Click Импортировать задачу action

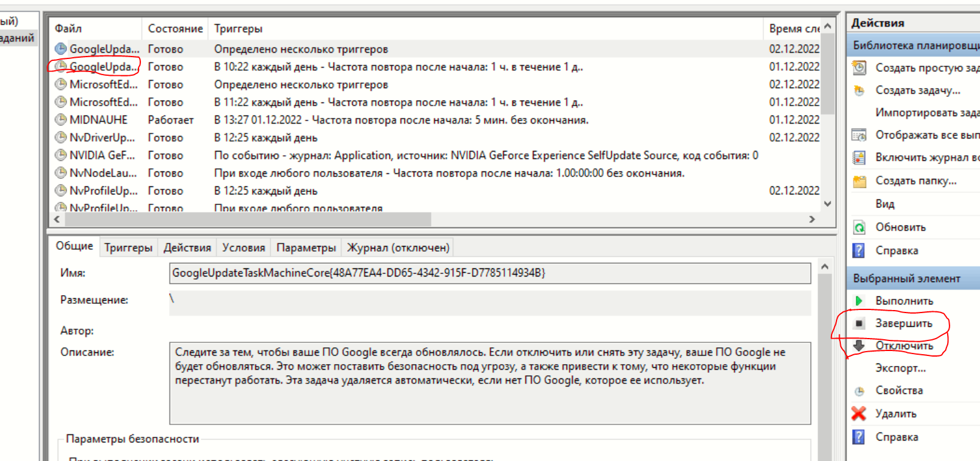point(927,112)
